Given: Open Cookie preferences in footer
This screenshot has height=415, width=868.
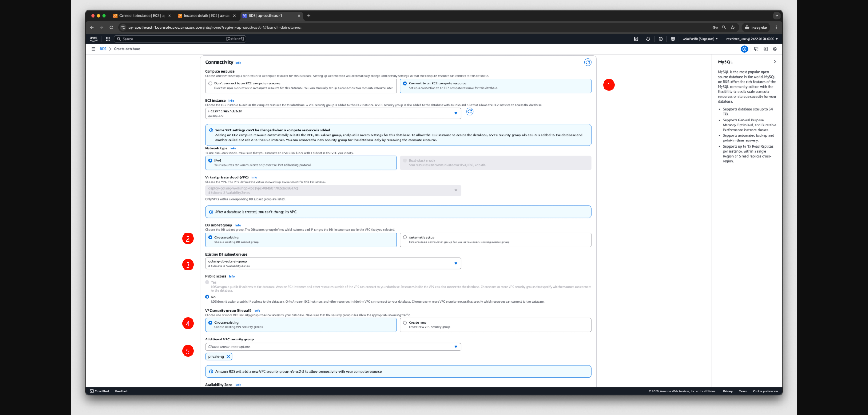Looking at the screenshot, I should (766, 391).
